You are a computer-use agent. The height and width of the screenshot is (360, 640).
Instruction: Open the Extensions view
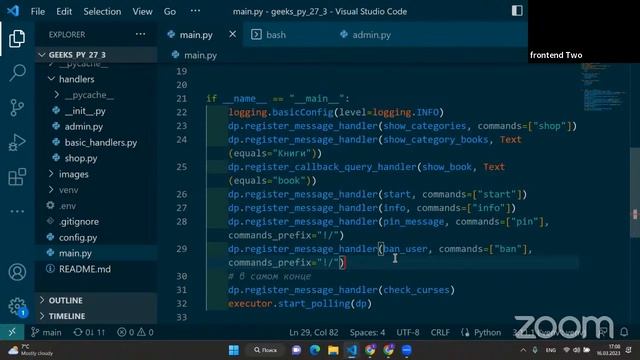(x=17, y=177)
